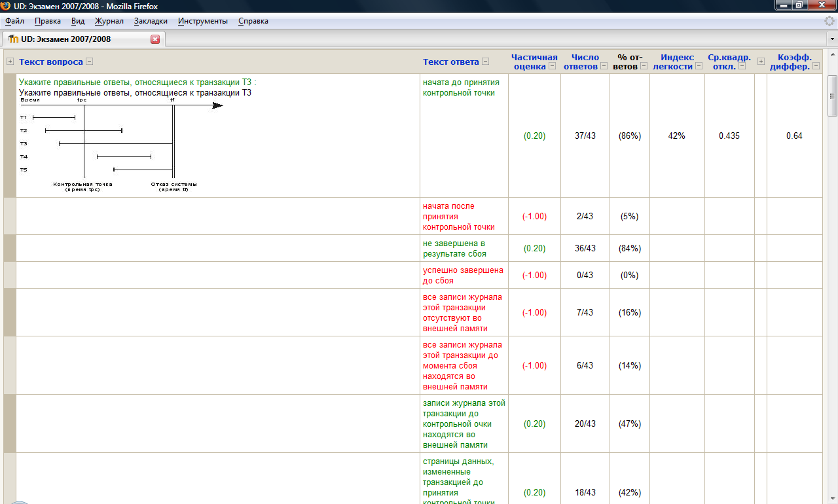This screenshot has width=838, height=504.
Task: Click percentage value "(47%)"
Action: pyautogui.click(x=630, y=424)
